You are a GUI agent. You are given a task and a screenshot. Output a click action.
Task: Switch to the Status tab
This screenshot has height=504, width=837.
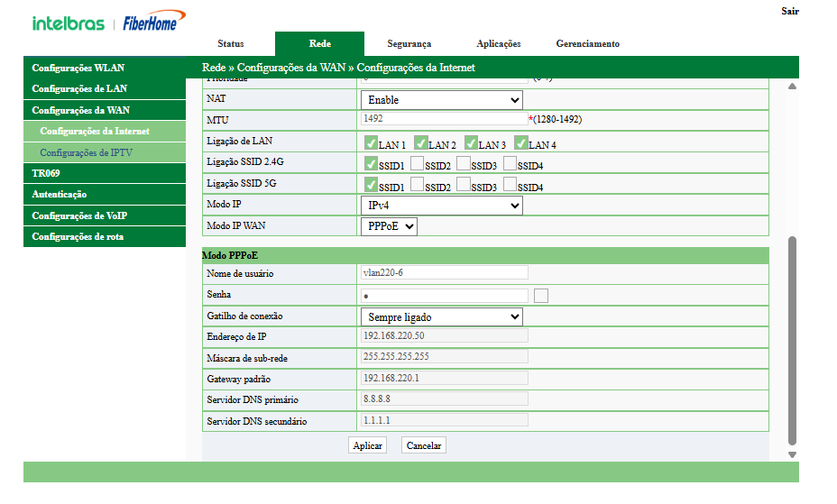coord(230,43)
